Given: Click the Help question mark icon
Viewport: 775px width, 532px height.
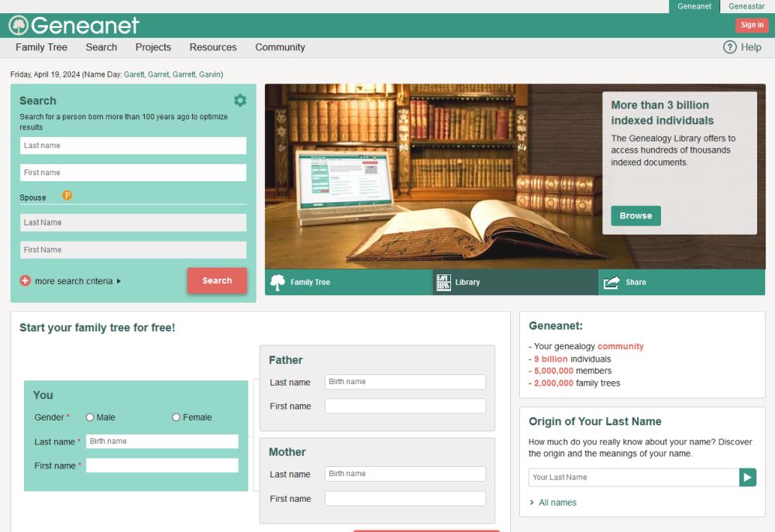Looking at the screenshot, I should (729, 47).
